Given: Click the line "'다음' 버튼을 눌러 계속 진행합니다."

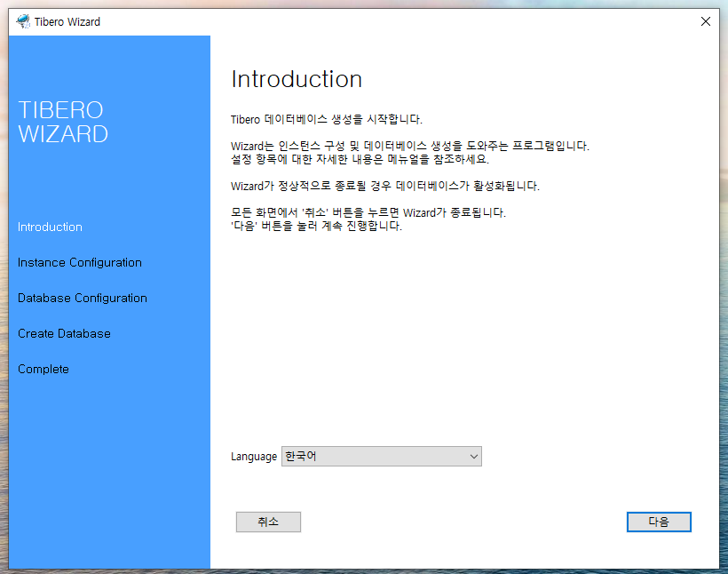Looking at the screenshot, I should tap(316, 227).
